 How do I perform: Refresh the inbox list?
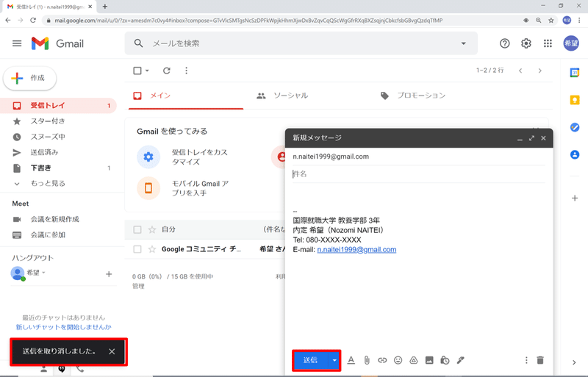167,71
